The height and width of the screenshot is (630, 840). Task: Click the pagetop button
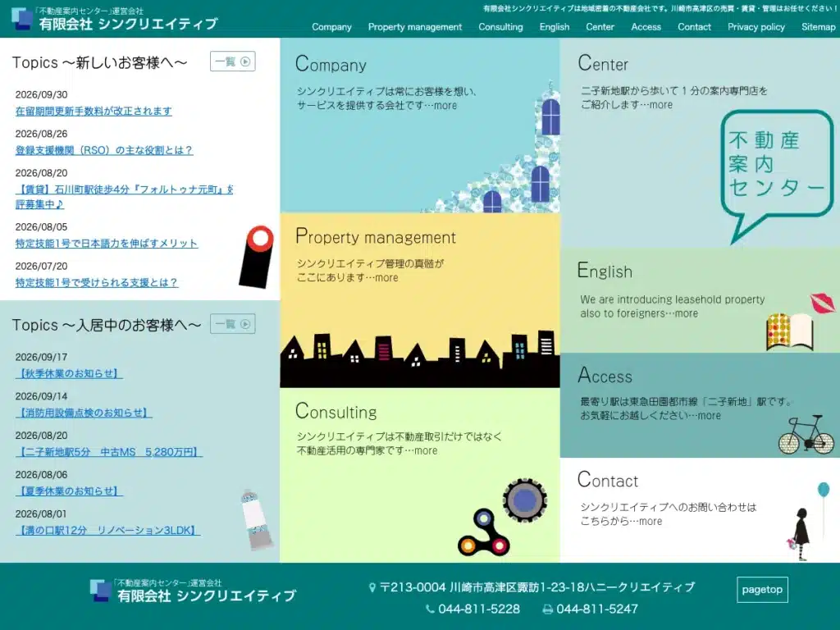[762, 590]
